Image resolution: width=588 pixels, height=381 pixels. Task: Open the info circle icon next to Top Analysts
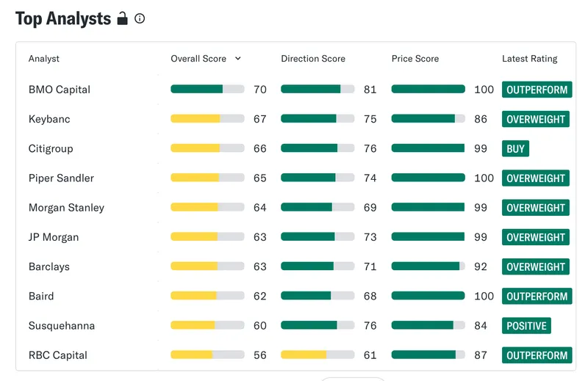pyautogui.click(x=140, y=18)
